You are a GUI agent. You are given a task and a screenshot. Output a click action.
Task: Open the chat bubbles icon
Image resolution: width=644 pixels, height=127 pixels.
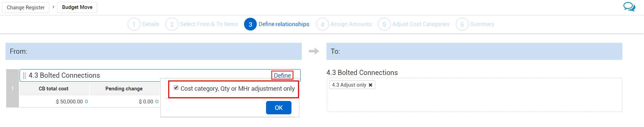(629, 7)
